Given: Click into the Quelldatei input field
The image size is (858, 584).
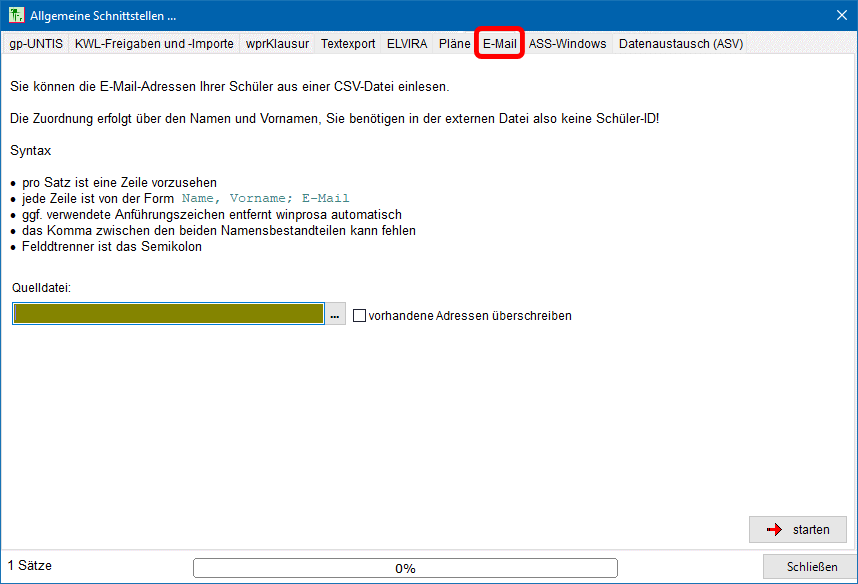Looking at the screenshot, I should [168, 315].
